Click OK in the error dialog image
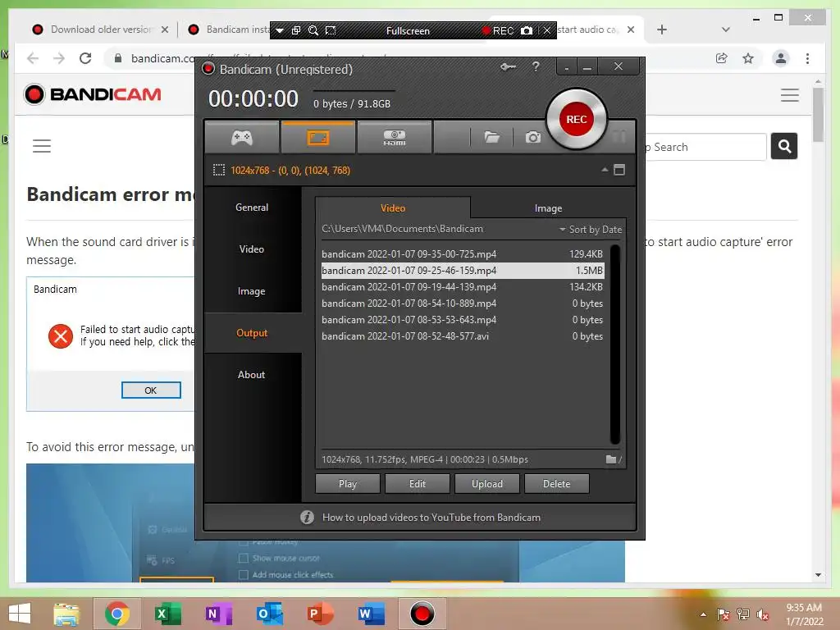 151,390
